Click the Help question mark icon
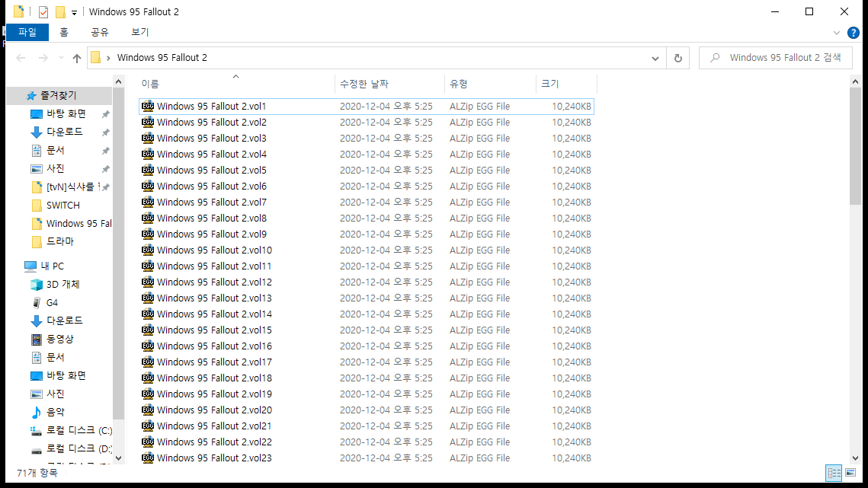This screenshot has width=868, height=488. [x=853, y=33]
